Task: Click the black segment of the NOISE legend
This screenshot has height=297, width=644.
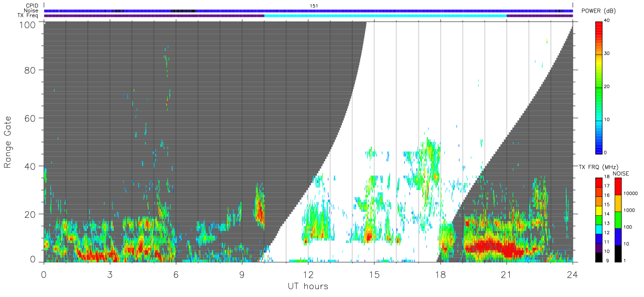Action: point(617,253)
